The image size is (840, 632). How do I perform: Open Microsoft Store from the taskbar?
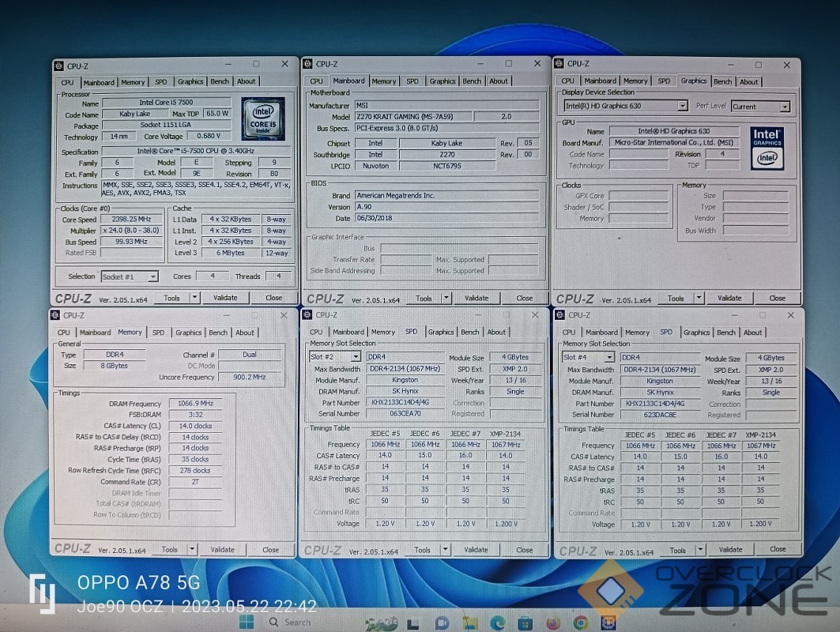tap(525, 623)
